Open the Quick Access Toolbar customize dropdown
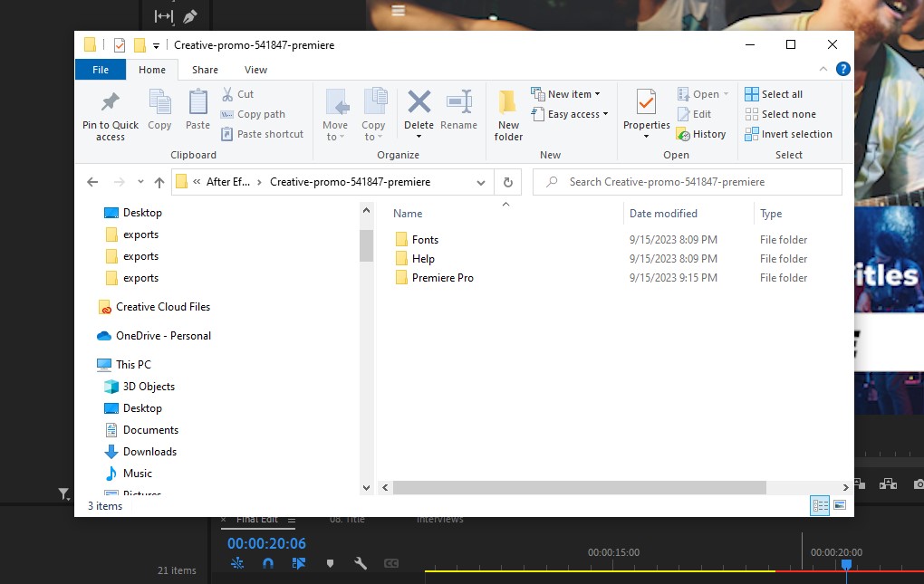The image size is (924, 584). click(x=156, y=45)
